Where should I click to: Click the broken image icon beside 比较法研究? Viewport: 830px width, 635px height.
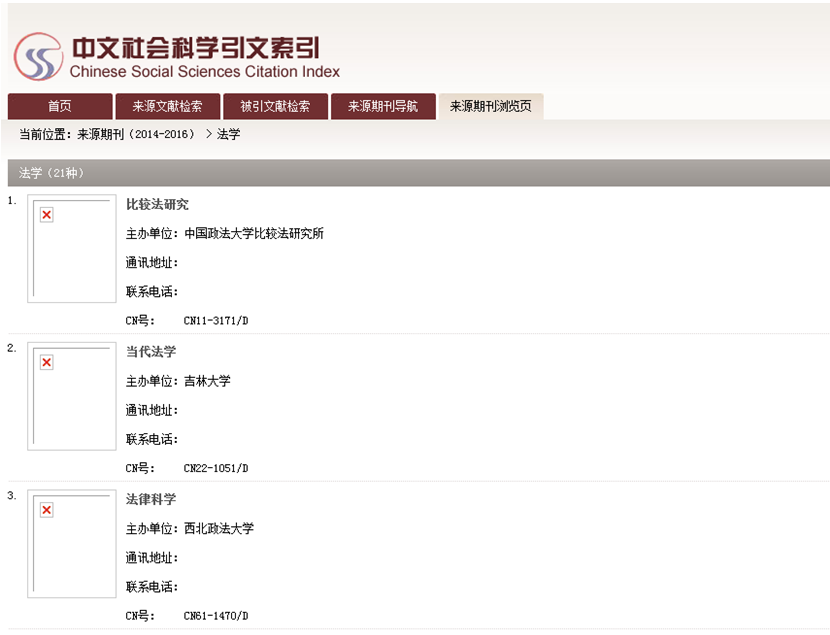(46, 215)
